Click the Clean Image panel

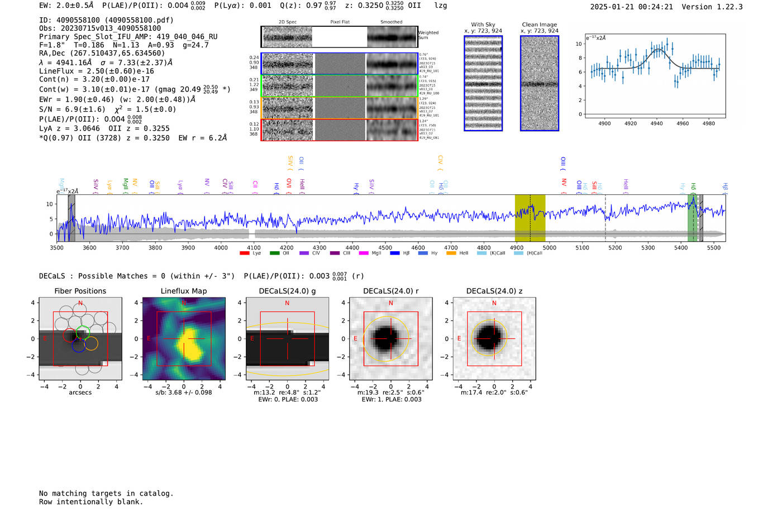click(x=540, y=83)
